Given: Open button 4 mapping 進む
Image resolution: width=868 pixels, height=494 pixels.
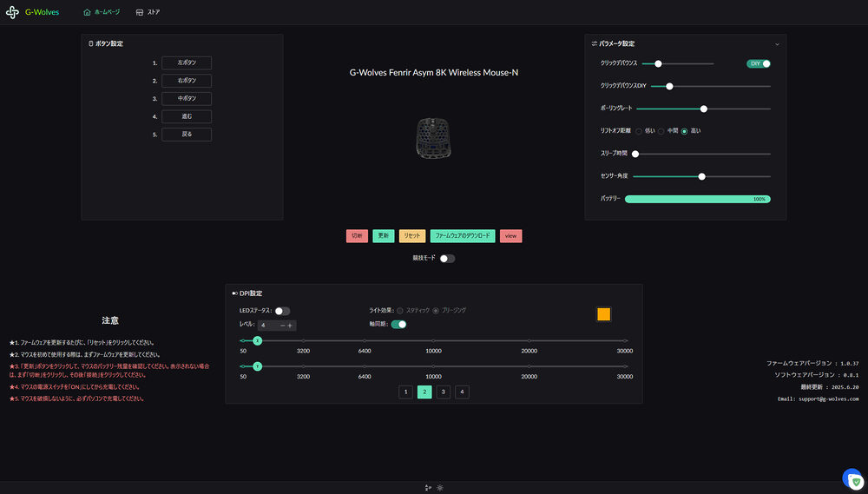Looking at the screenshot, I should (x=187, y=116).
